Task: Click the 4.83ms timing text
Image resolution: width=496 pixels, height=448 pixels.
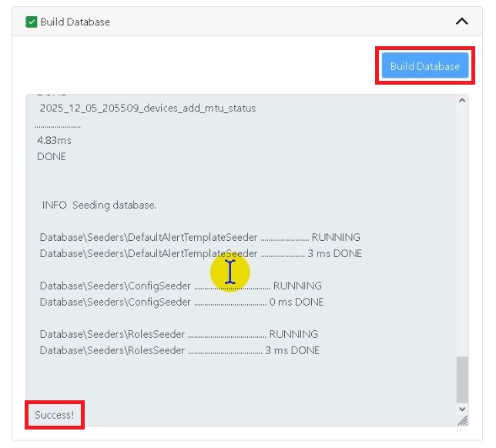Action: pos(54,141)
